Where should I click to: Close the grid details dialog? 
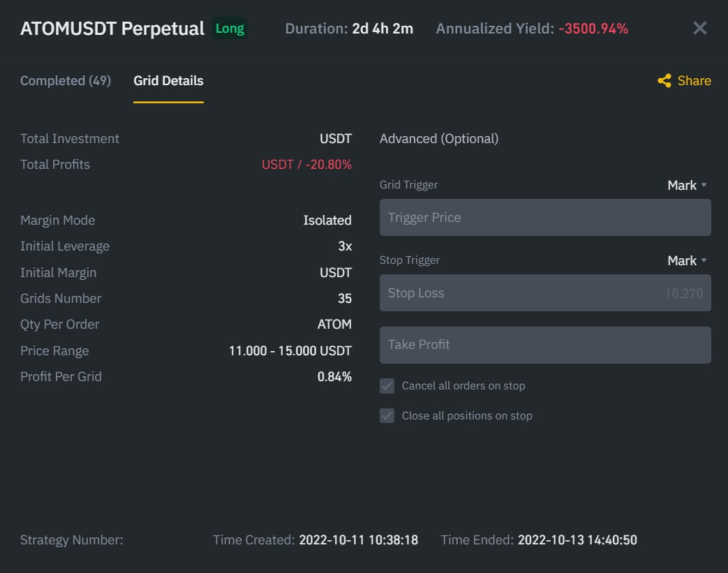pos(699,29)
